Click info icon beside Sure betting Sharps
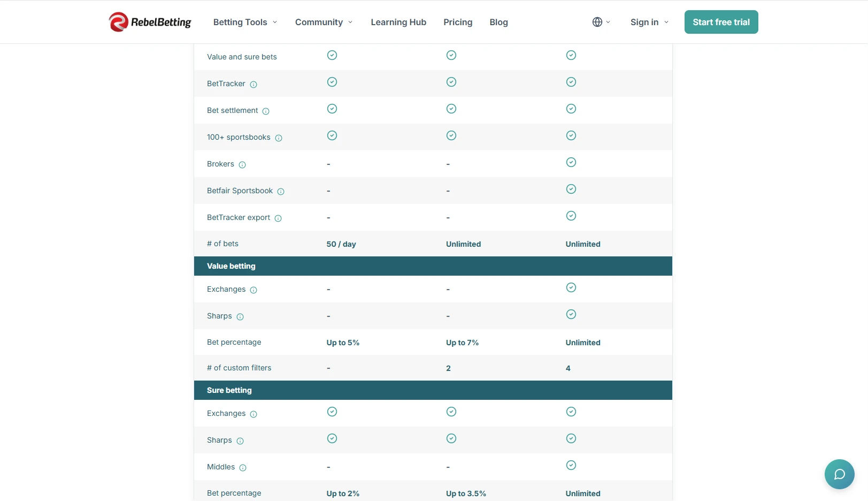The width and height of the screenshot is (868, 501). 240,441
